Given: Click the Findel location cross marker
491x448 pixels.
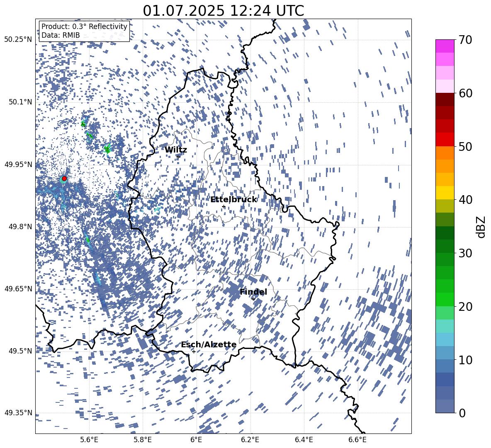Looking at the screenshot, I should point(253,299).
